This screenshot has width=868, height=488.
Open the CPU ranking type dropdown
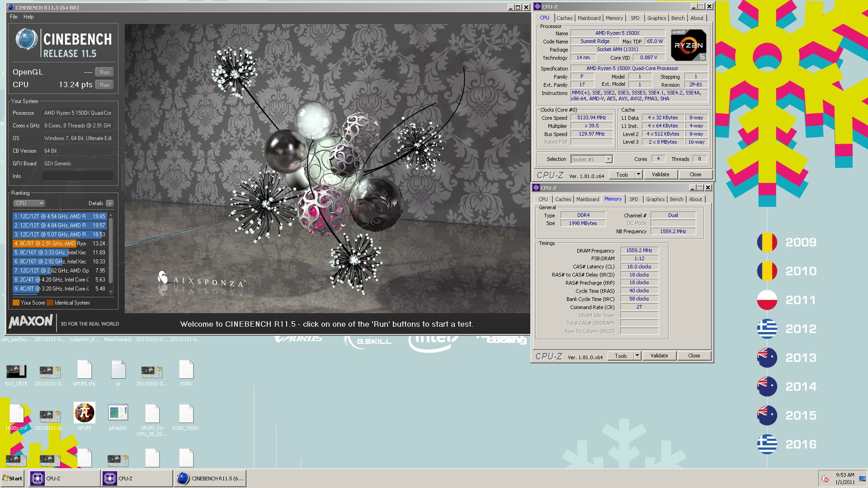29,203
